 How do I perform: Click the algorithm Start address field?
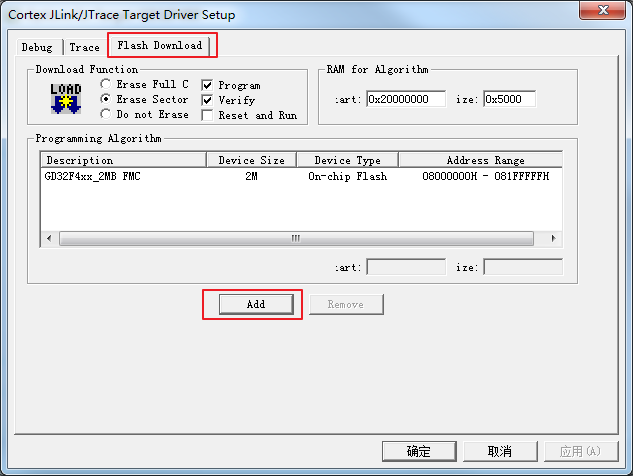[x=406, y=267]
